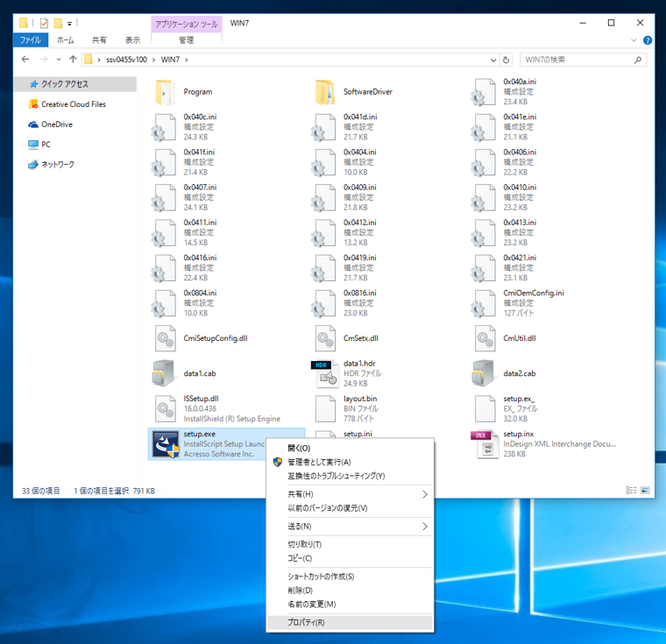Screen dimensions: 666x644
Task: Click the search magnifier icon
Action: [638, 60]
